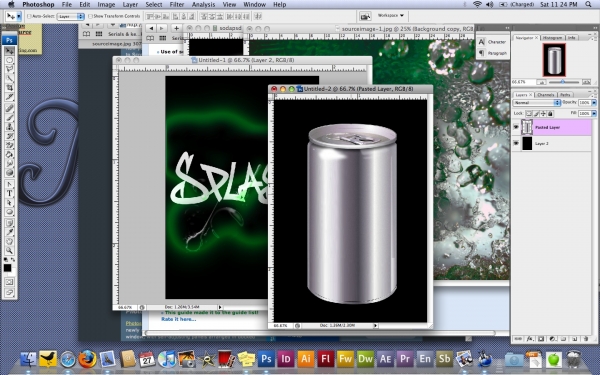Select the Ellipse shape tool
This screenshot has width=600, height=375.
(x=10, y=212)
